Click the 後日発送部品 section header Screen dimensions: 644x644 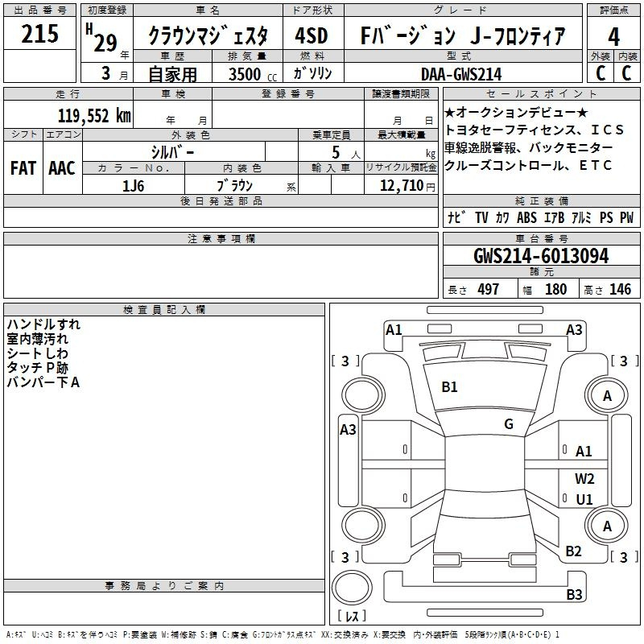tap(221, 200)
